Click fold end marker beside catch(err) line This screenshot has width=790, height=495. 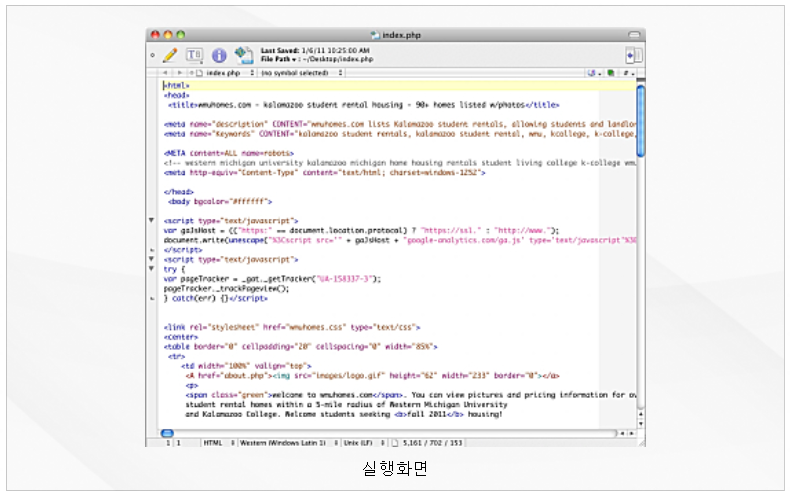click(152, 298)
